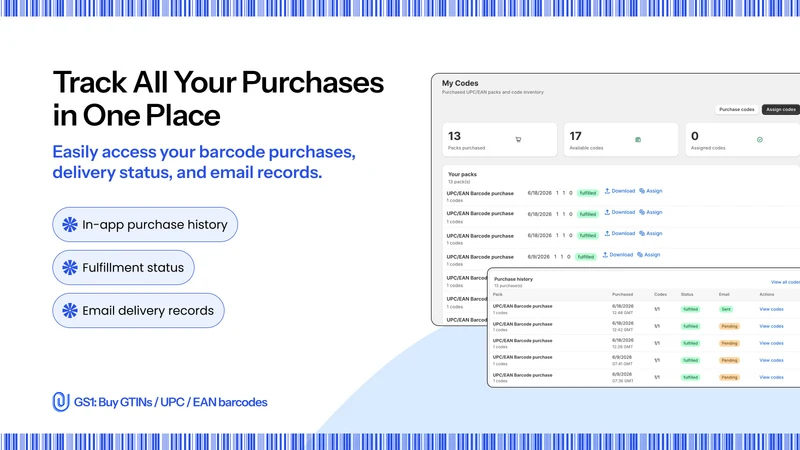Click the Status column header
This screenshot has height=450, width=800.
pyautogui.click(x=687, y=294)
